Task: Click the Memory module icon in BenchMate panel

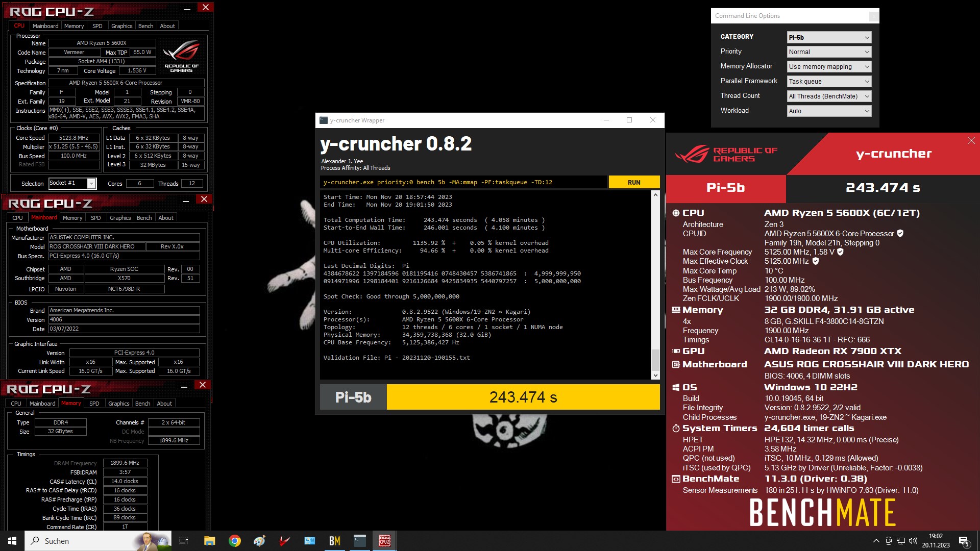Action: [x=676, y=310]
